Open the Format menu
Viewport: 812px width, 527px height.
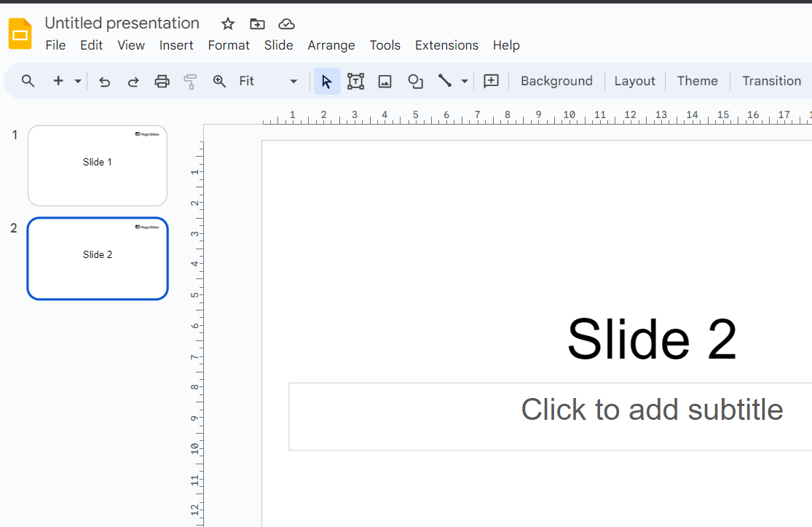(229, 46)
